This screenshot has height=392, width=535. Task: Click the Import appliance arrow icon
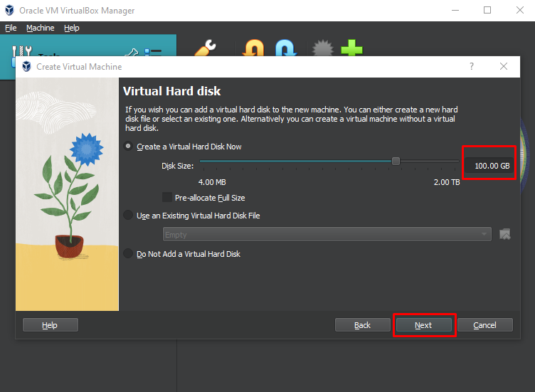tap(253, 48)
